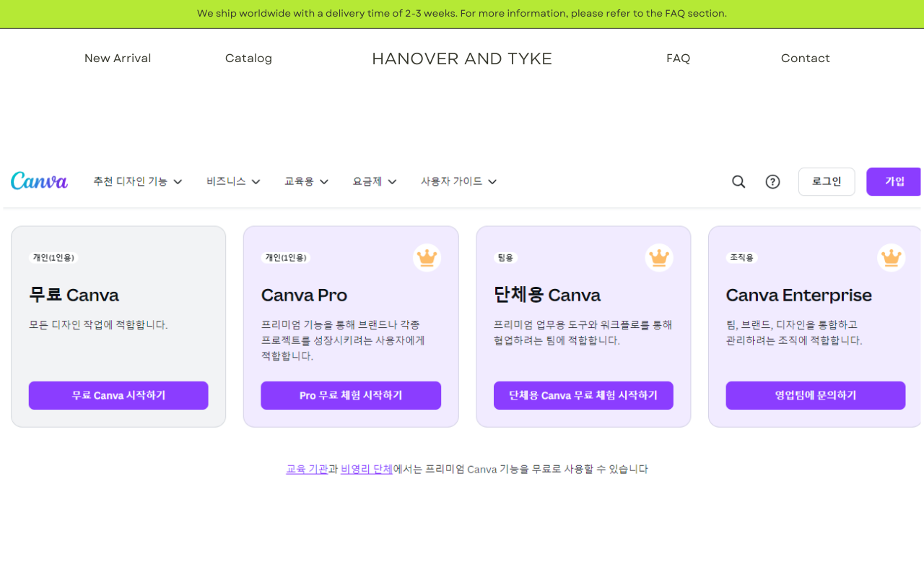Click the crown icon on 단체용 Canva card
The height and width of the screenshot is (578, 924).
click(659, 257)
